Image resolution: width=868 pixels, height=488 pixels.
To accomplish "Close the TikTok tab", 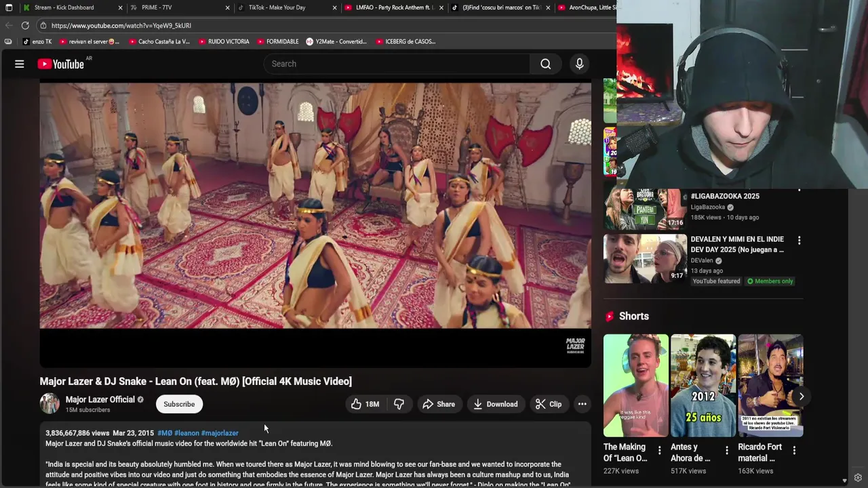I will (x=335, y=7).
